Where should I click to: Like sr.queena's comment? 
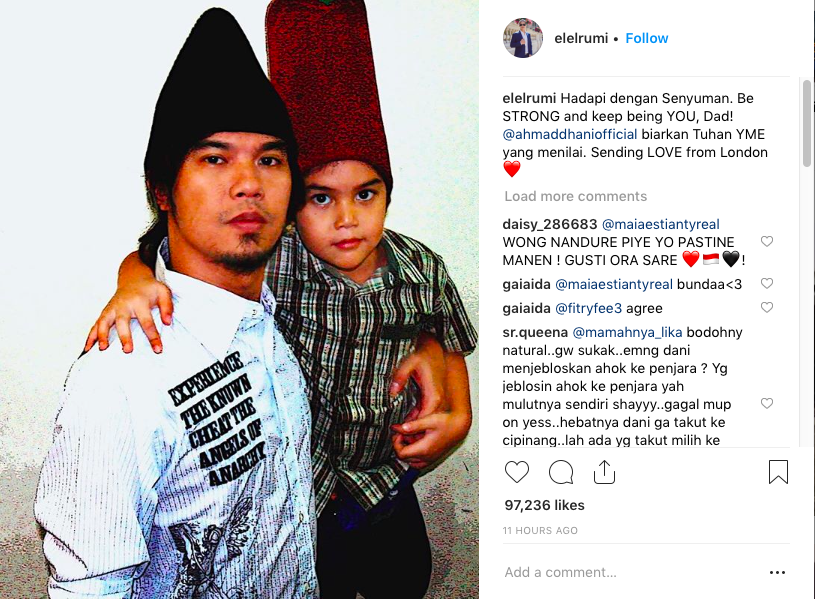pyautogui.click(x=767, y=403)
